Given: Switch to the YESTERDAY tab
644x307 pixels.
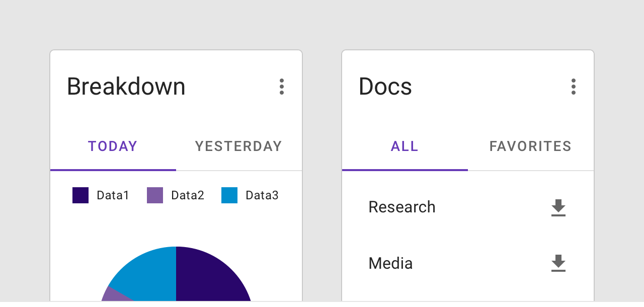Looking at the screenshot, I should pos(238,146).
